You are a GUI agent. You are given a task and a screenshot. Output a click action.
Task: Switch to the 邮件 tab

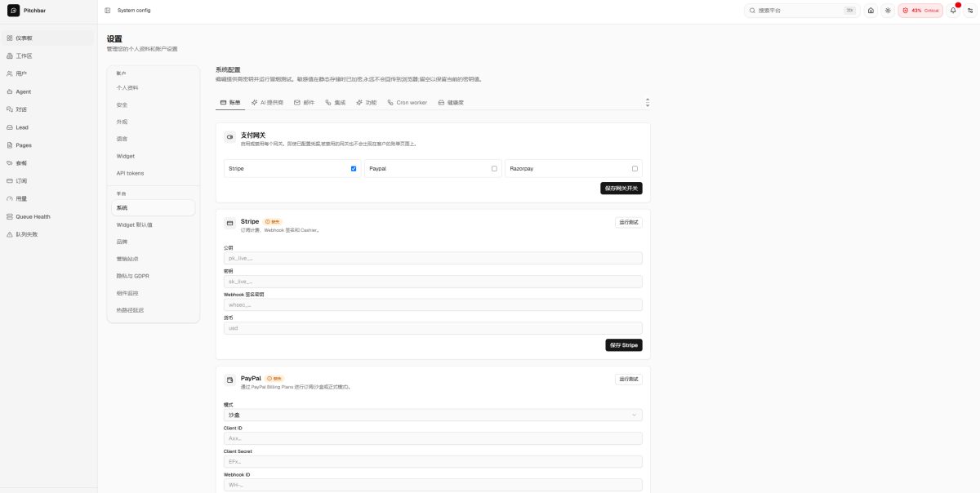click(x=304, y=103)
